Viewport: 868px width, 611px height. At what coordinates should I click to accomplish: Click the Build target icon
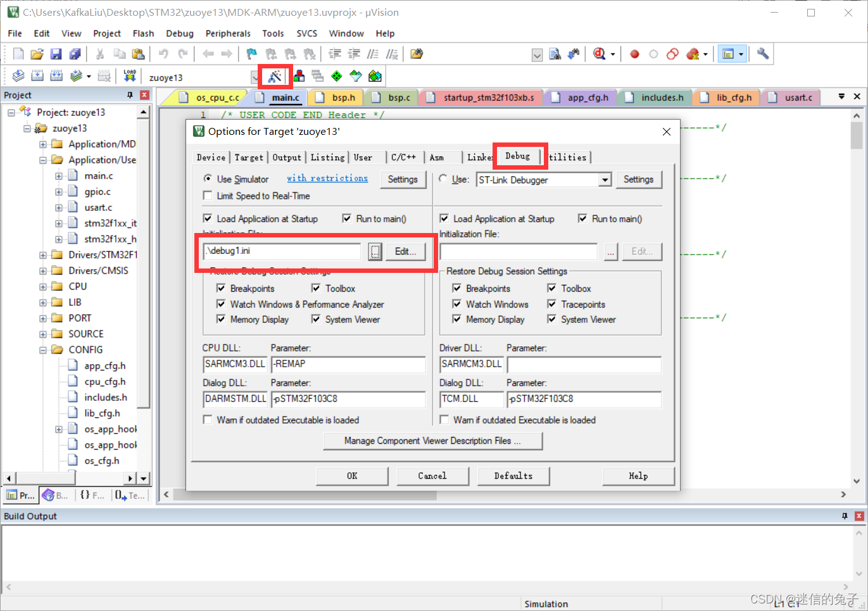pyautogui.click(x=37, y=77)
